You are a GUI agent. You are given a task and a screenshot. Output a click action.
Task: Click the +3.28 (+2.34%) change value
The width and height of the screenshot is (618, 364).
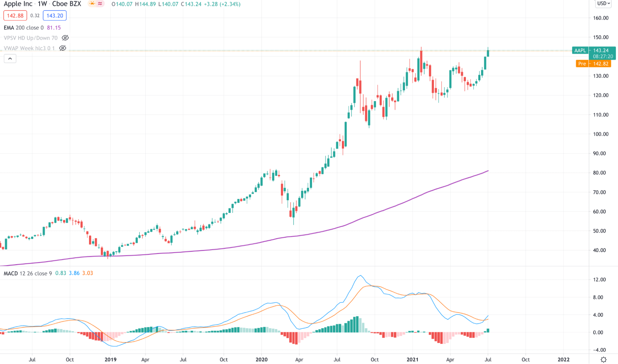[222, 4]
